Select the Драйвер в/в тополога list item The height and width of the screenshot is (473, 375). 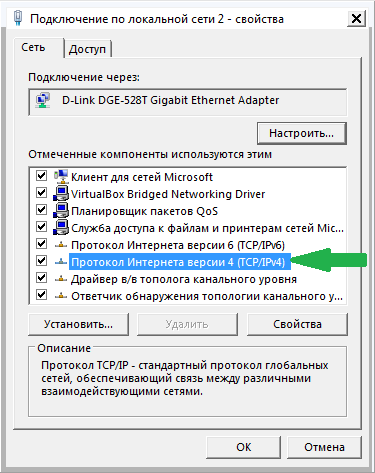[184, 279]
